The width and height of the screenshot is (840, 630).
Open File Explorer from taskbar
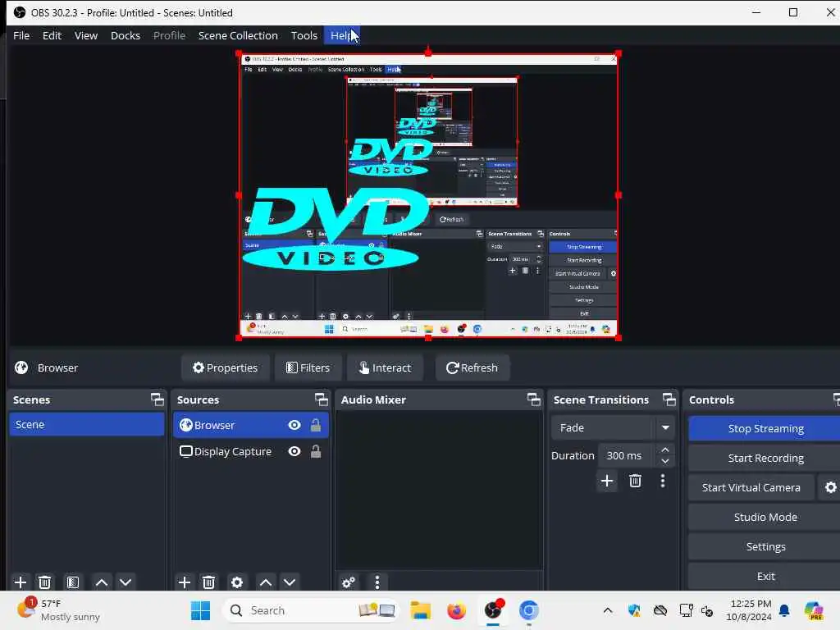click(x=421, y=610)
